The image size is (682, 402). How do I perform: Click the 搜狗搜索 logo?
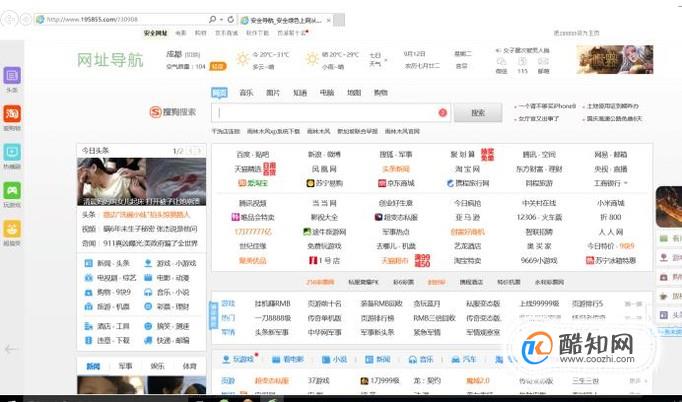click(173, 112)
